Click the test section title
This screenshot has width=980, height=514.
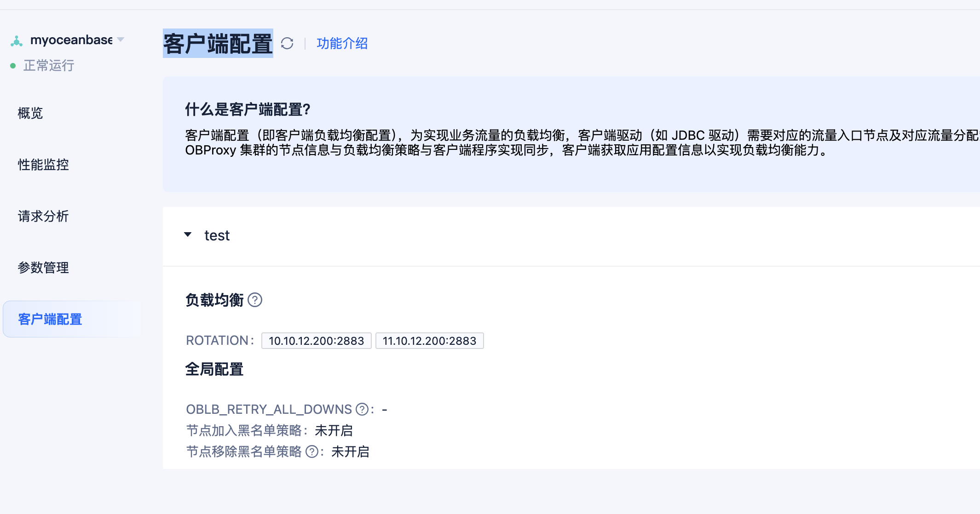click(217, 235)
